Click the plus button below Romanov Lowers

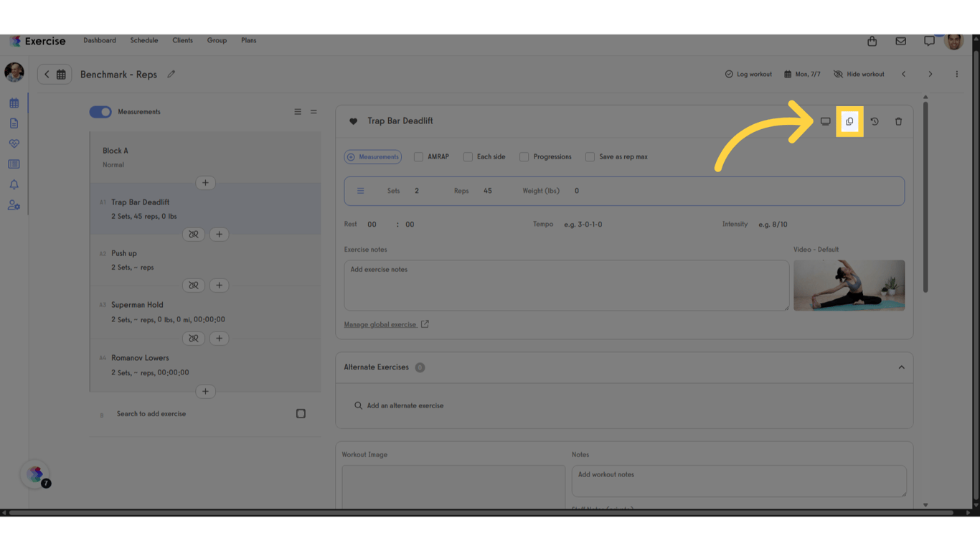pyautogui.click(x=205, y=392)
